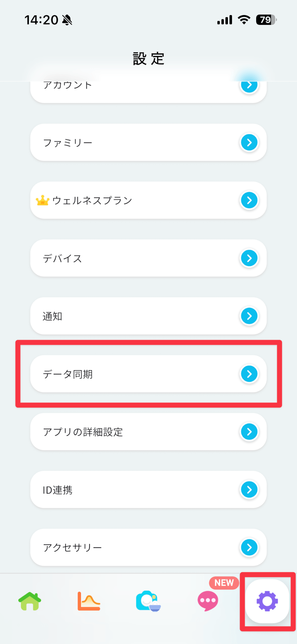This screenshot has height=644, width=297.
Task: Tap the crown icon beside ウェルネスプラン
Action: [42, 201]
